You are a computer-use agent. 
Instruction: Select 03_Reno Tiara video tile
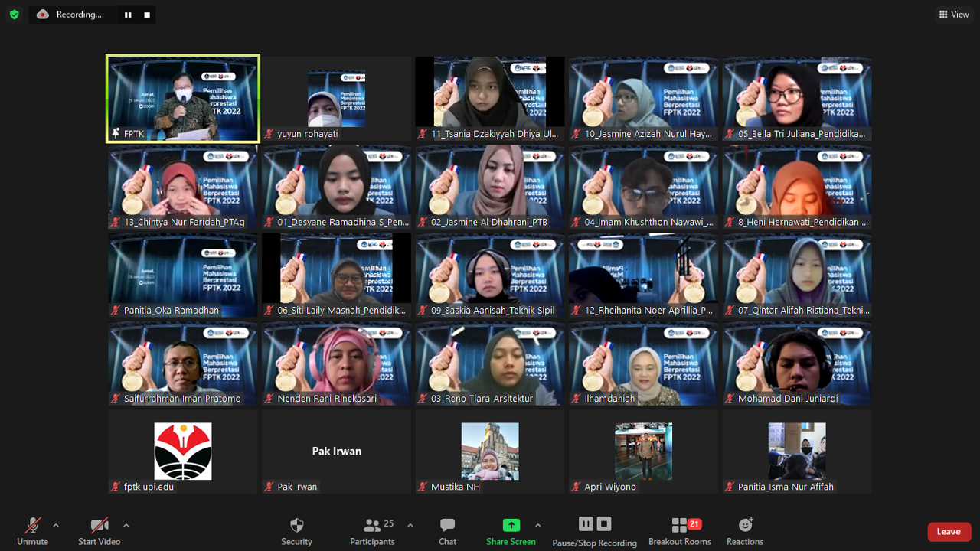click(x=490, y=364)
